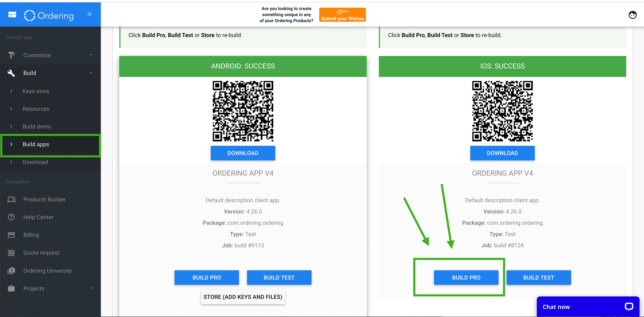Open Resources submenu item
644x317 pixels.
[36, 109]
